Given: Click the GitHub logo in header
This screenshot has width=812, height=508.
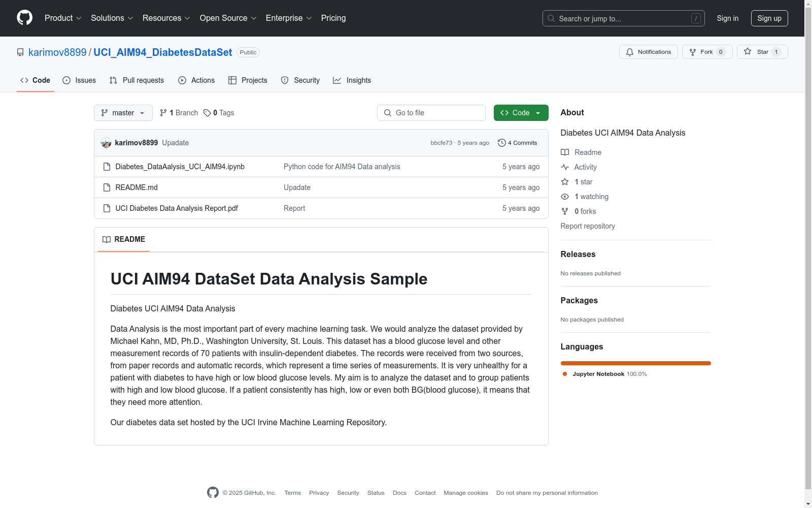Looking at the screenshot, I should (24, 18).
